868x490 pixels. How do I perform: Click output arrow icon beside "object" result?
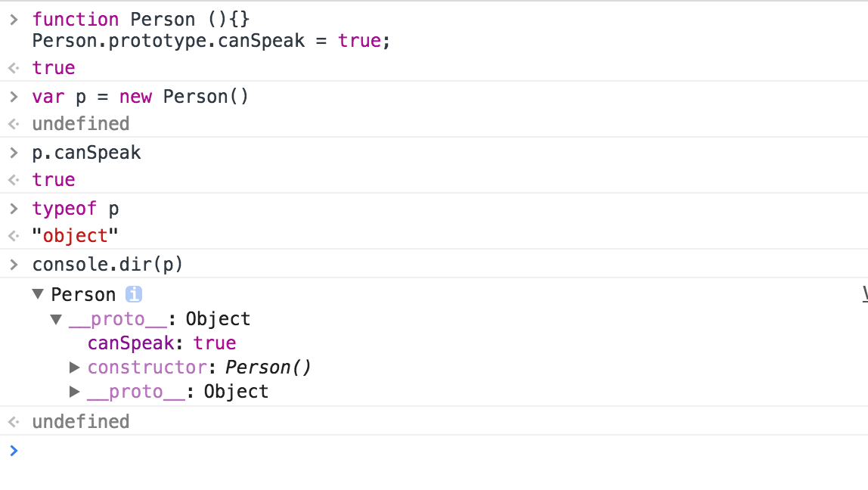click(13, 236)
